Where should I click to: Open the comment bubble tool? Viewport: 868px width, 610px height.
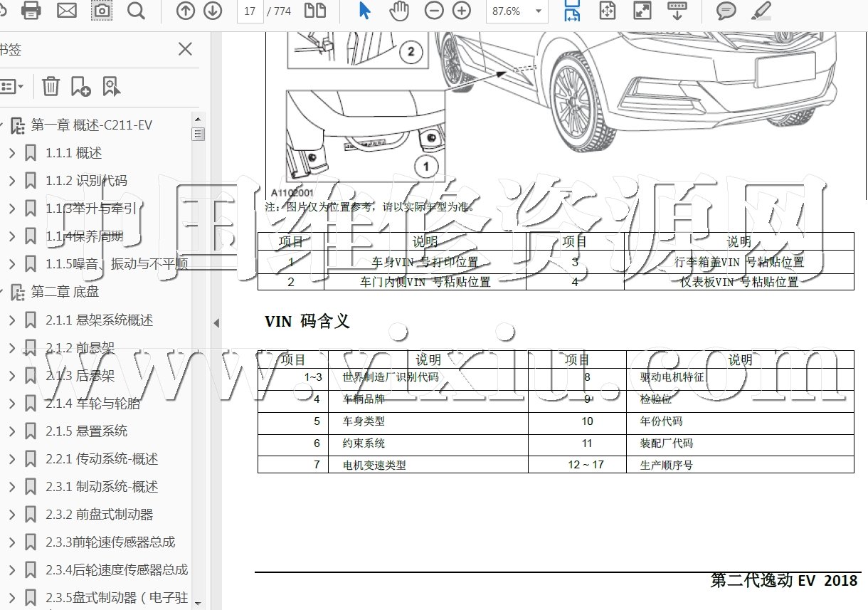pyautogui.click(x=726, y=11)
